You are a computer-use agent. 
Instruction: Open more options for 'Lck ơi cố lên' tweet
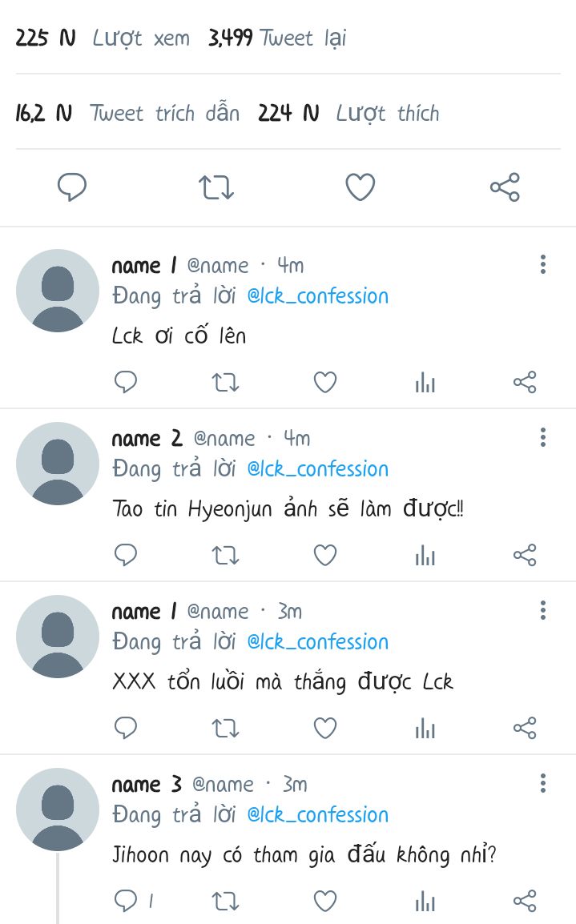[x=543, y=264]
